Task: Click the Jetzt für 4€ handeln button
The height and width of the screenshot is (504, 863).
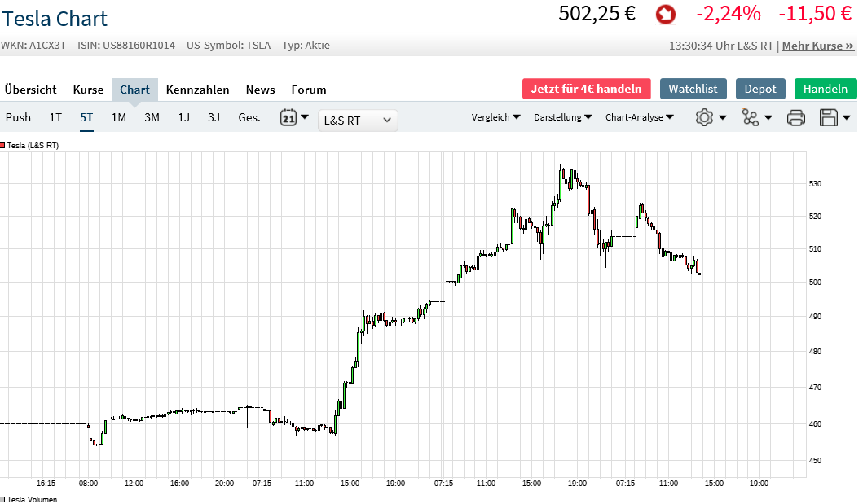Action: click(586, 89)
